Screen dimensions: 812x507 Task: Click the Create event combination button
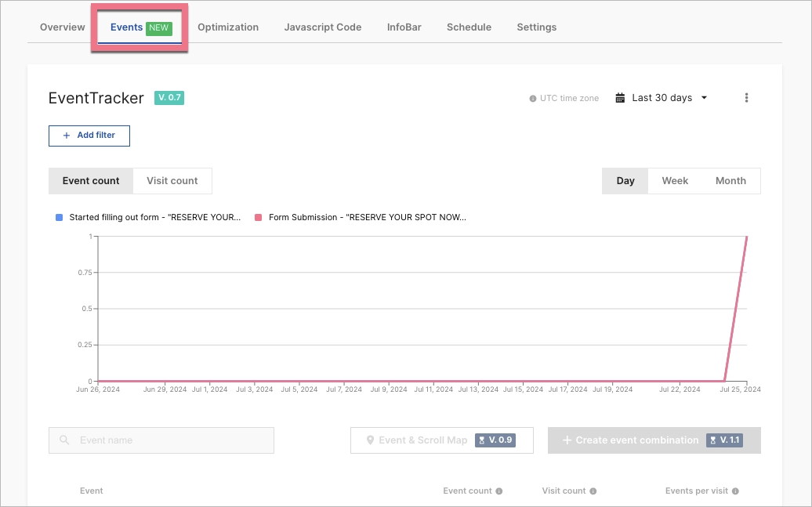coord(654,440)
